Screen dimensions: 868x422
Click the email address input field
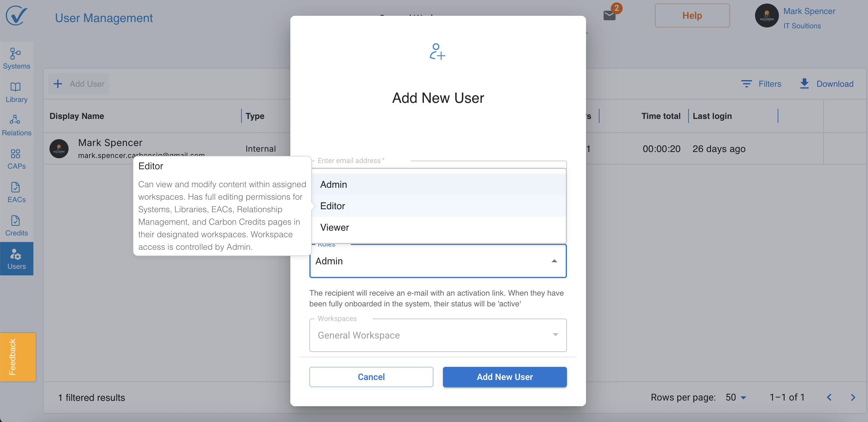[438, 165]
